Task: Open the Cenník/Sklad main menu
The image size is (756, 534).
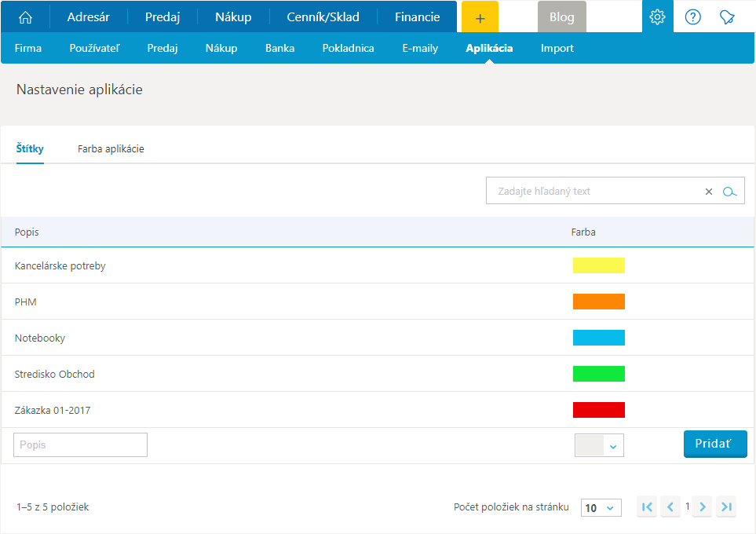Action: [x=323, y=17]
